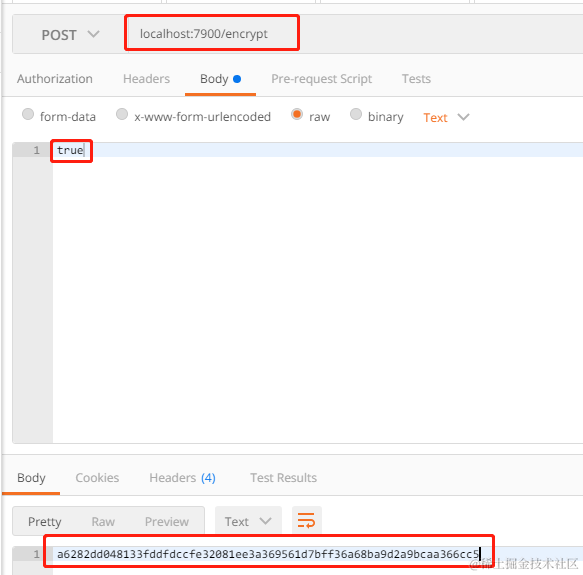This screenshot has height=575, width=583.
Task: Open the response Cookies tab
Action: [97, 478]
